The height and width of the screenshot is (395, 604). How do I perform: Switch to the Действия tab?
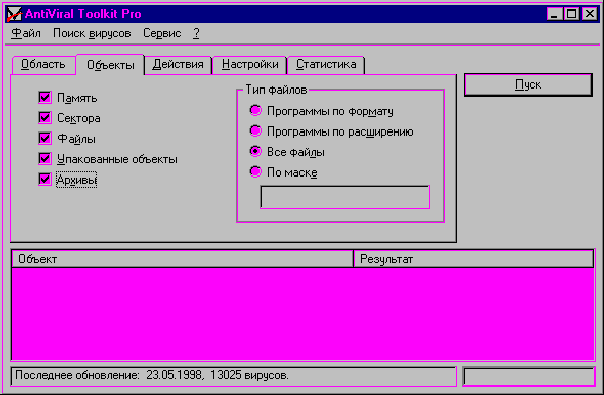click(178, 64)
